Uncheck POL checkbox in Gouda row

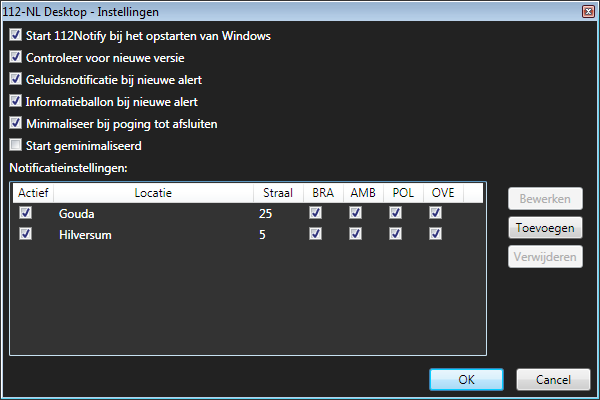tap(395, 213)
